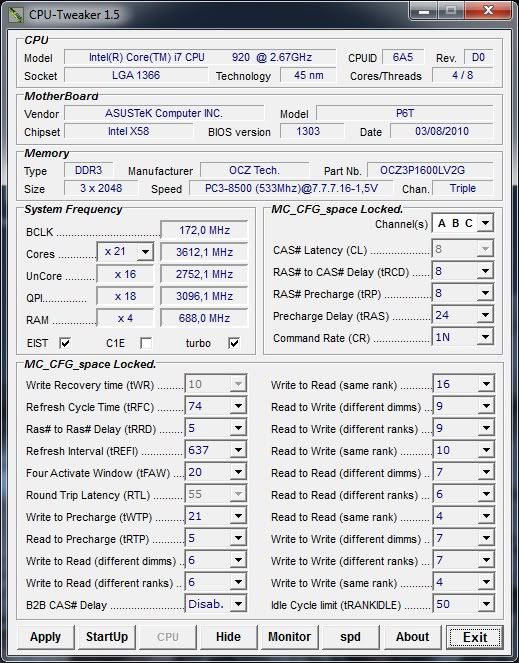This screenshot has width=519, height=663.
Task: Open the Monitor view
Action: click(x=289, y=637)
